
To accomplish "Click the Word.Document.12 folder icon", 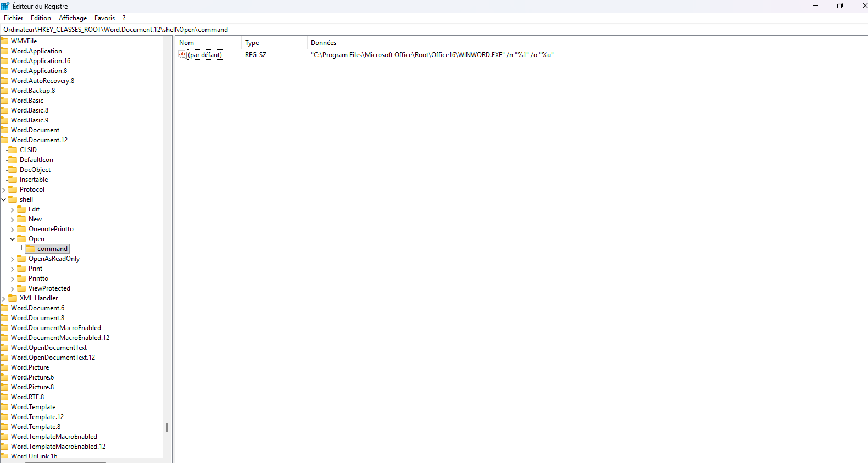I will [4, 140].
